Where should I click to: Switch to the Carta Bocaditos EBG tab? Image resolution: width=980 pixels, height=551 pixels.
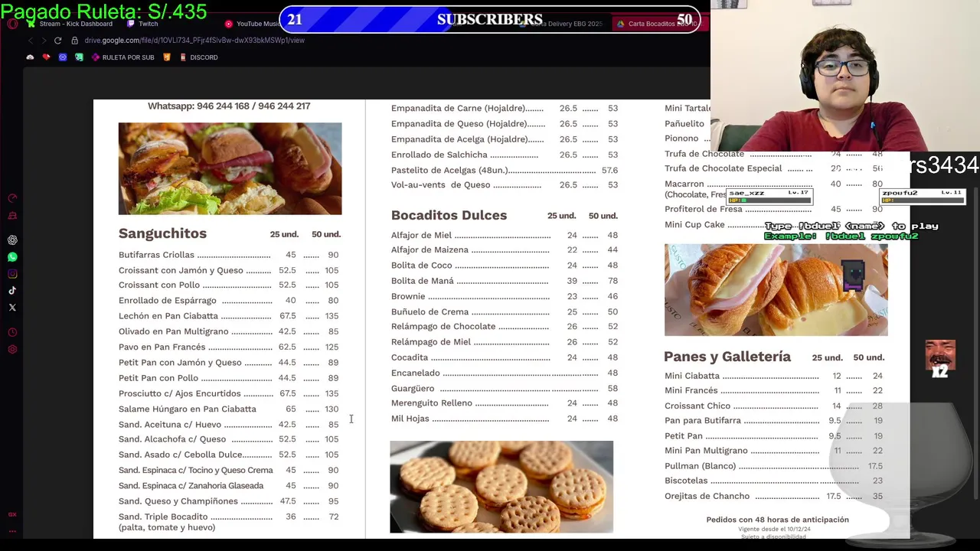point(658,24)
